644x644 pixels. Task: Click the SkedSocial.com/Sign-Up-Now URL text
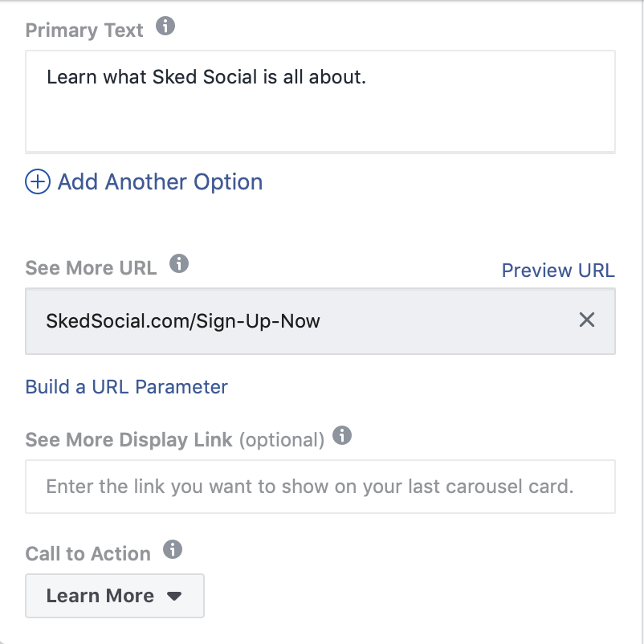(x=183, y=321)
